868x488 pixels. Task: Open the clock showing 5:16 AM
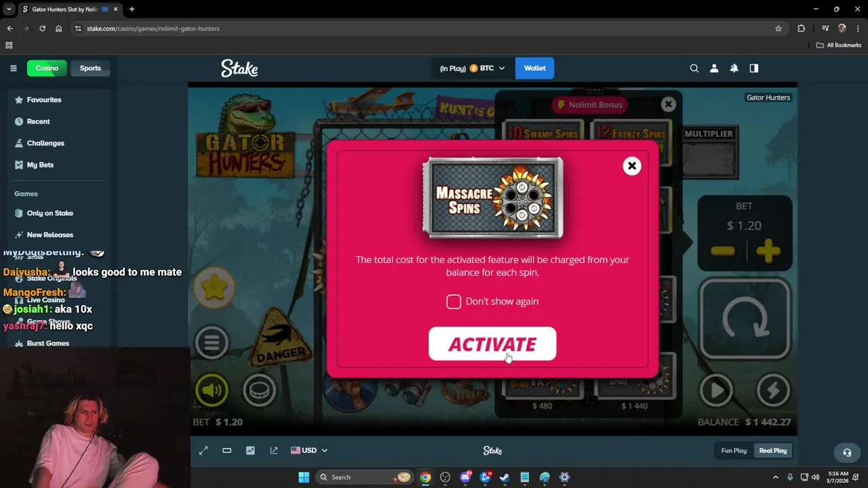click(837, 477)
